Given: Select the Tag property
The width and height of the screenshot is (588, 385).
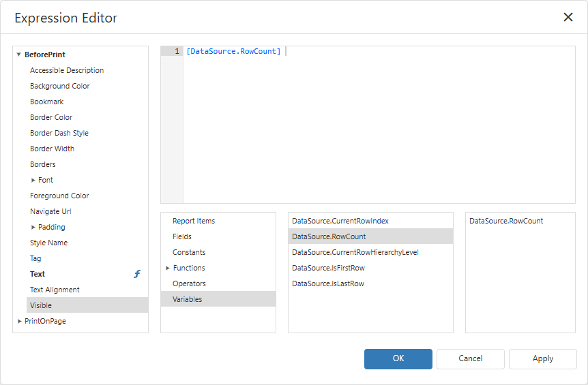Looking at the screenshot, I should (x=35, y=258).
